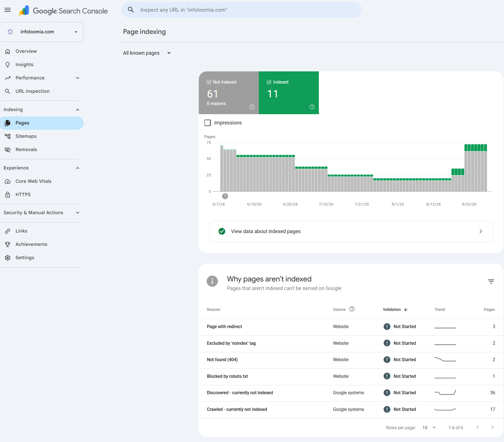This screenshot has width=504, height=442.
Task: Open the hamburger main menu
Action: 8,10
